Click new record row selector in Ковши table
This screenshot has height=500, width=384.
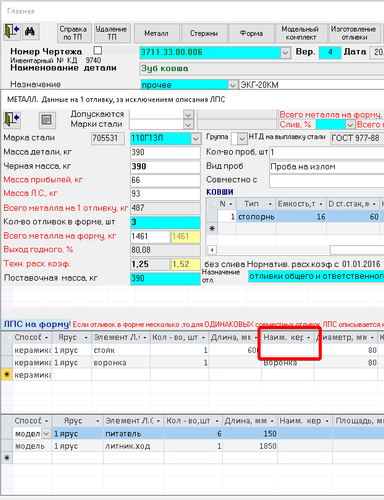point(212,229)
